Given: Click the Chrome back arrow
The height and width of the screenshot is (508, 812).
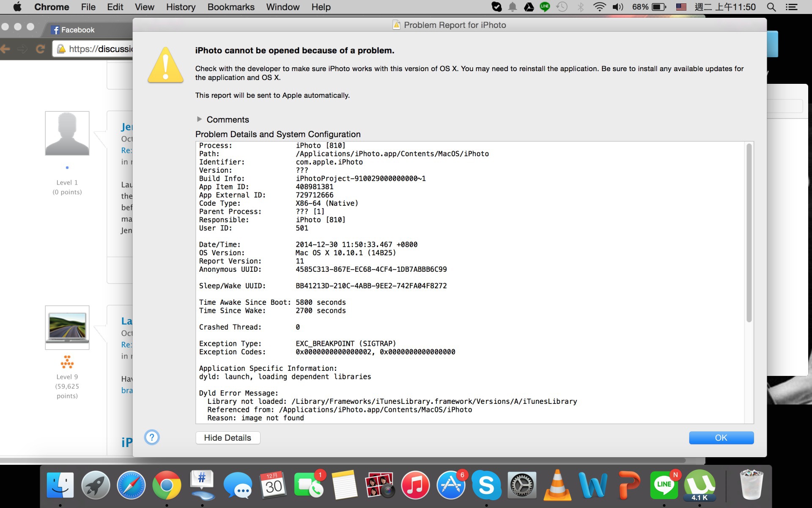Looking at the screenshot, I should [5, 49].
